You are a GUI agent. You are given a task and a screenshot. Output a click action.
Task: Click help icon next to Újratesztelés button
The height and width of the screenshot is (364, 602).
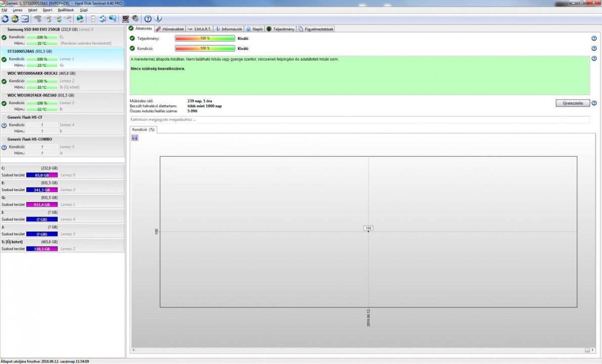594,103
